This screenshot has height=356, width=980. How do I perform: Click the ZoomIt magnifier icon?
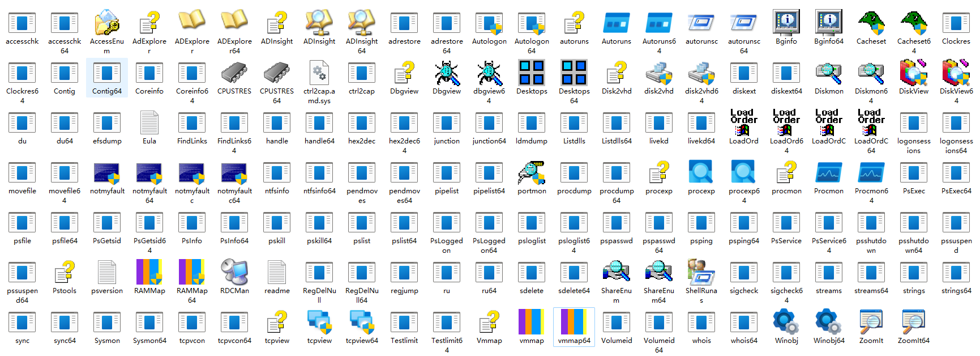pyautogui.click(x=871, y=323)
